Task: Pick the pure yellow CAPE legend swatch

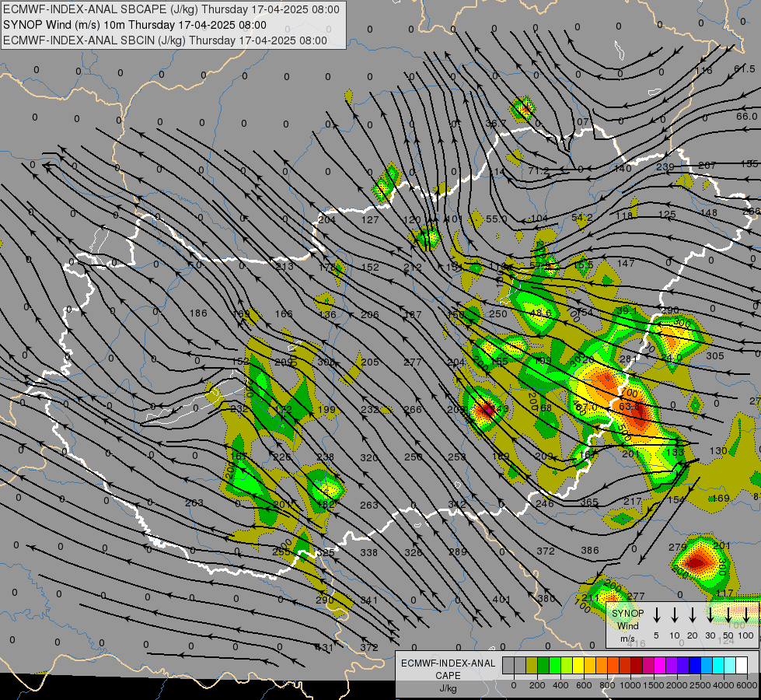Action: tap(578, 666)
